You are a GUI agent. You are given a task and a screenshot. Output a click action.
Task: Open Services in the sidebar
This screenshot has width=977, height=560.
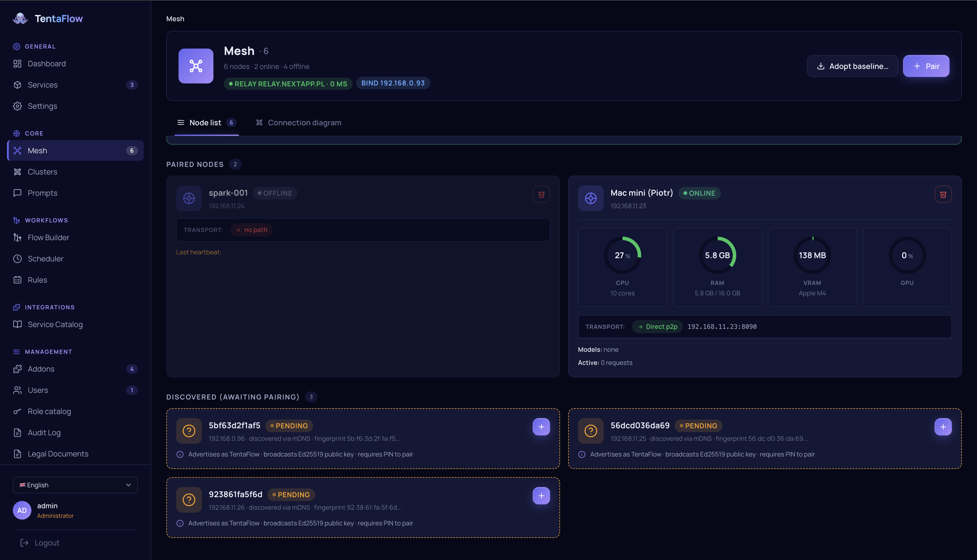coord(75,85)
